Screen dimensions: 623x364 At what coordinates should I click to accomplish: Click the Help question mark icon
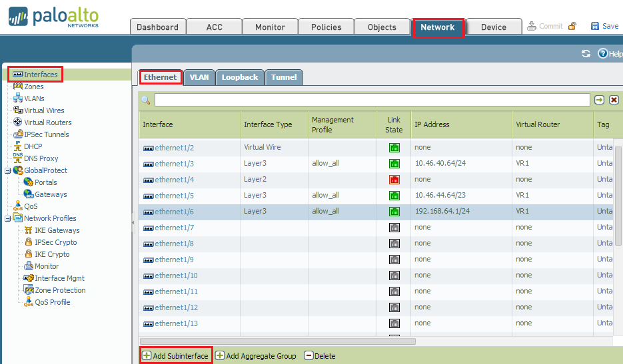[x=602, y=54]
